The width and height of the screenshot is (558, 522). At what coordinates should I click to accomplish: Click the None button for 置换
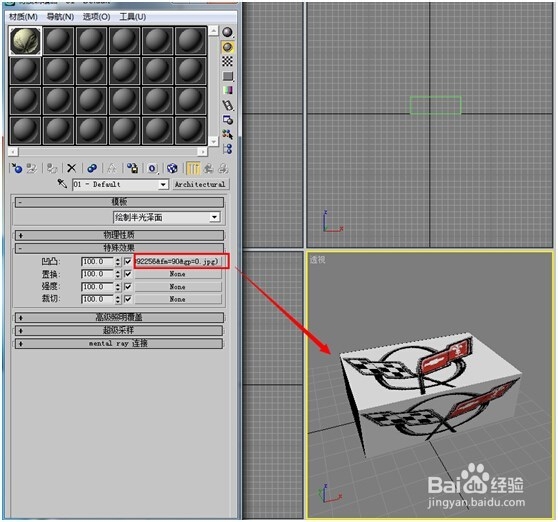[x=178, y=274]
